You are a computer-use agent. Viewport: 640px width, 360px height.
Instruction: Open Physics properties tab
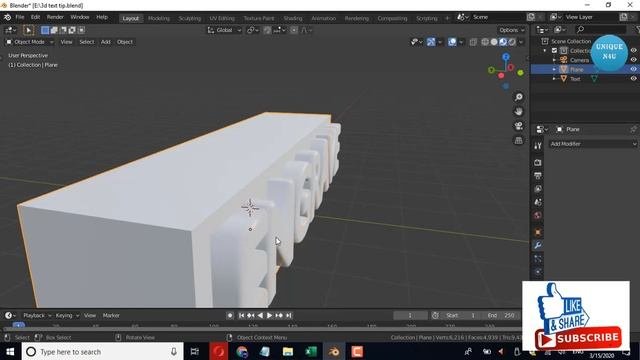(x=538, y=272)
